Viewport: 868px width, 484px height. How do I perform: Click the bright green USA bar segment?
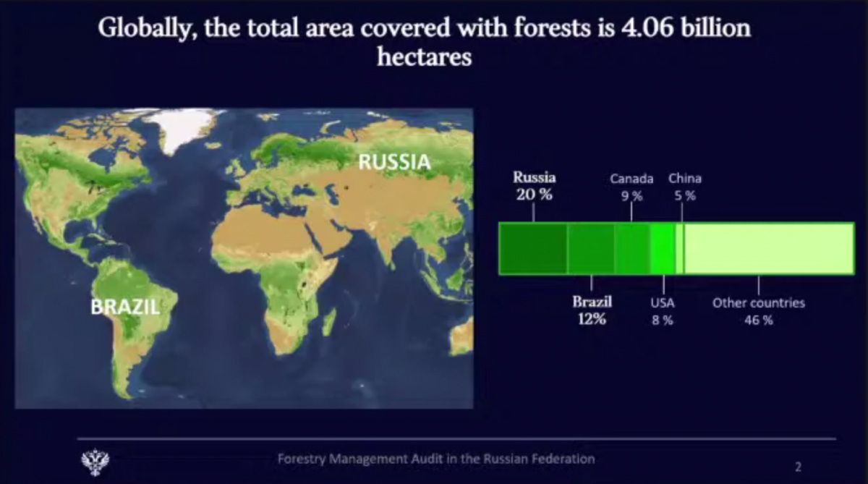(x=662, y=249)
